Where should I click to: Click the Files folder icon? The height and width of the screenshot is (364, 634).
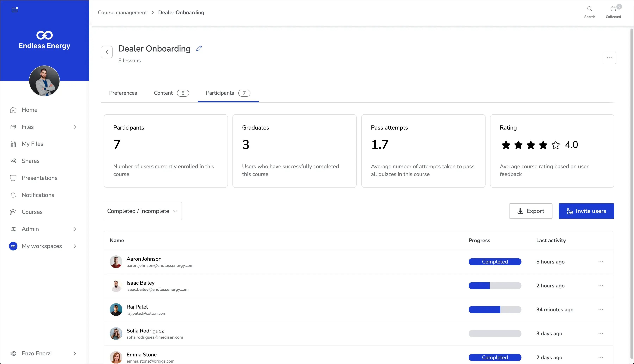click(13, 127)
